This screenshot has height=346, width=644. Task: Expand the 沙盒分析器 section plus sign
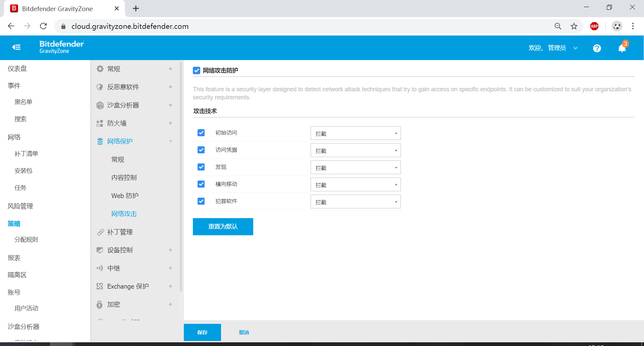coord(170,105)
